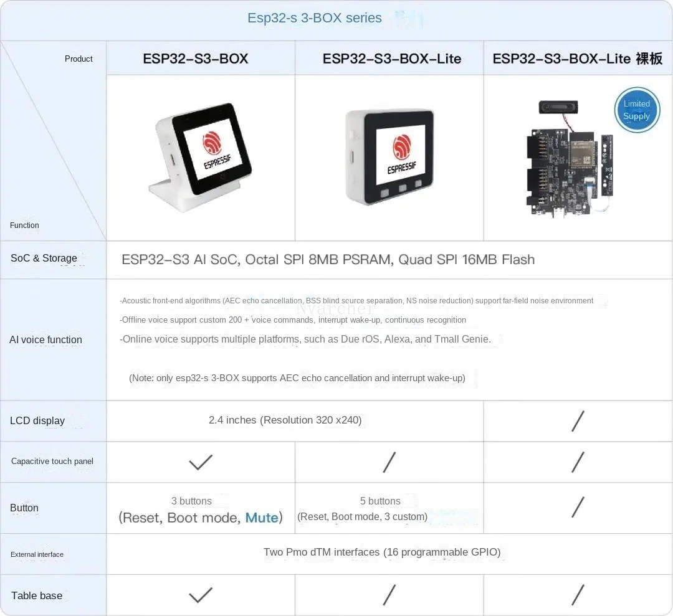Click the Capacitive touch panel row label
Viewport: 673px width, 616px height.
pos(52,462)
